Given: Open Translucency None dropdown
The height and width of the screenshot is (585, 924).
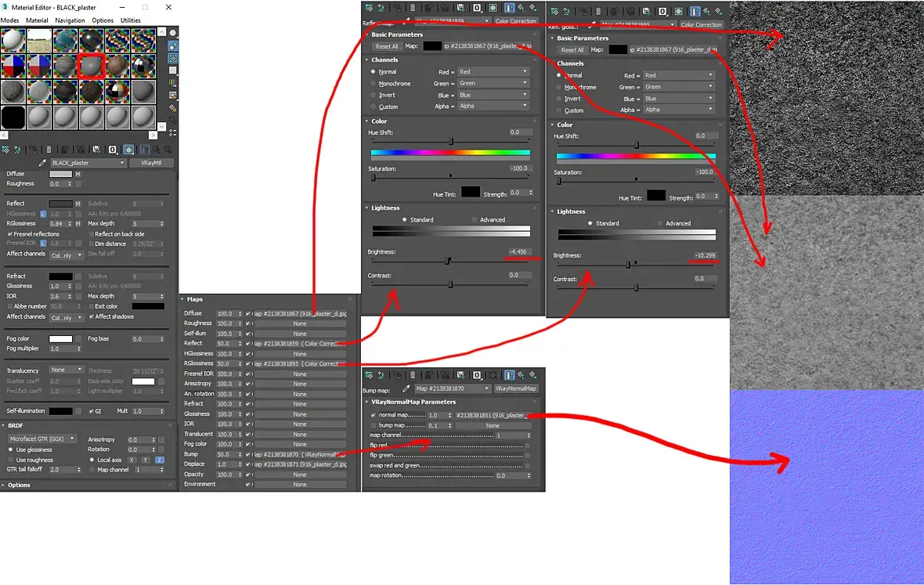Looking at the screenshot, I should (x=67, y=370).
